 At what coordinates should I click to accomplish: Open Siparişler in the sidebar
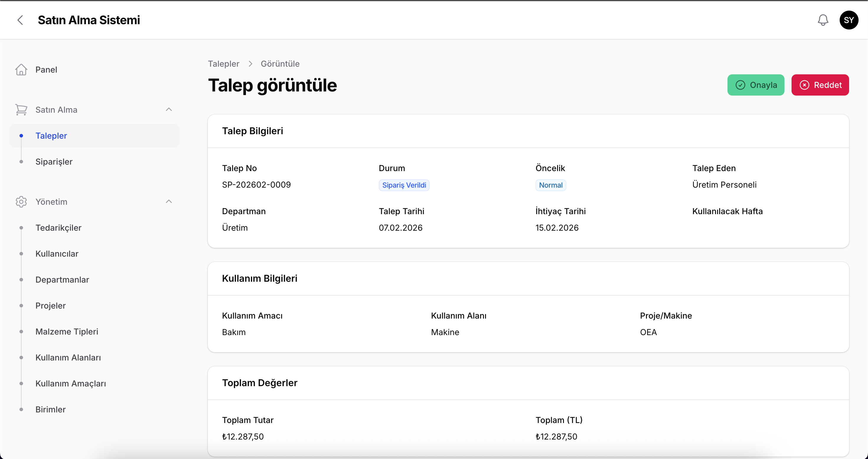pos(54,162)
